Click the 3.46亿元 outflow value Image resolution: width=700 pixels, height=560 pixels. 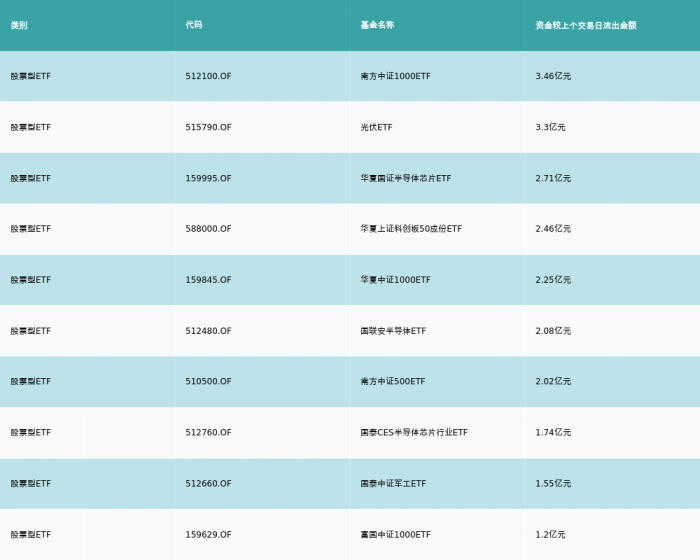tap(553, 76)
